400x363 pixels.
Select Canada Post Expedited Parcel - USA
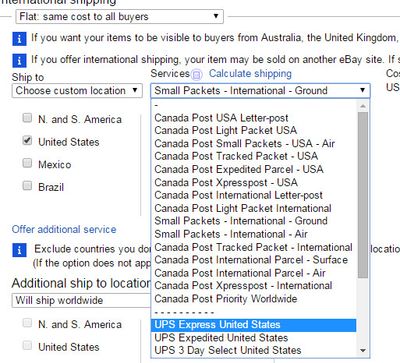(x=254, y=169)
